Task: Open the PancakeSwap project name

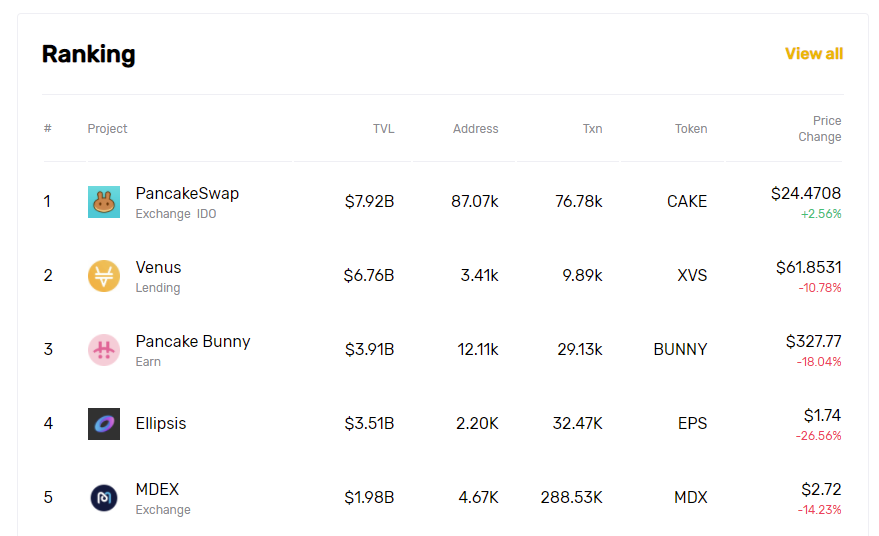Action: coord(187,193)
